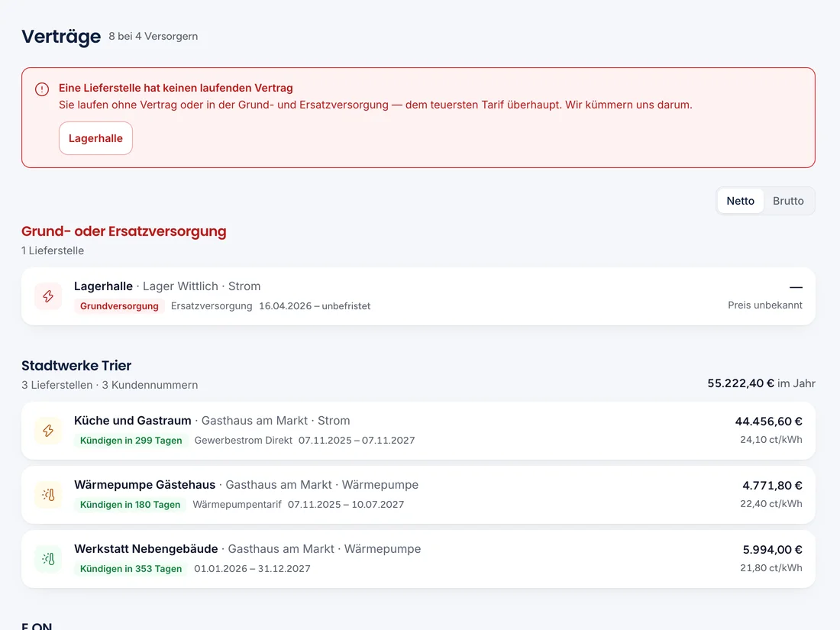Open the Küche und Gastraum contract row
This screenshot has height=630, width=840.
point(418,431)
